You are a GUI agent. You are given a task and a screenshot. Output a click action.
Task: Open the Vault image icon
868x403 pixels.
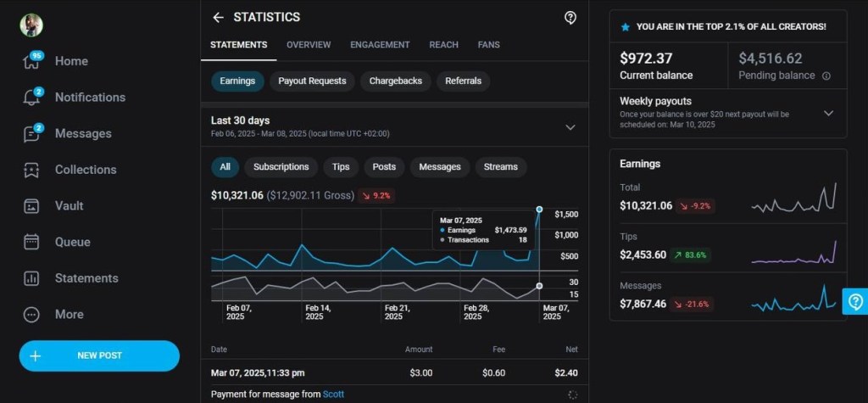(x=31, y=206)
